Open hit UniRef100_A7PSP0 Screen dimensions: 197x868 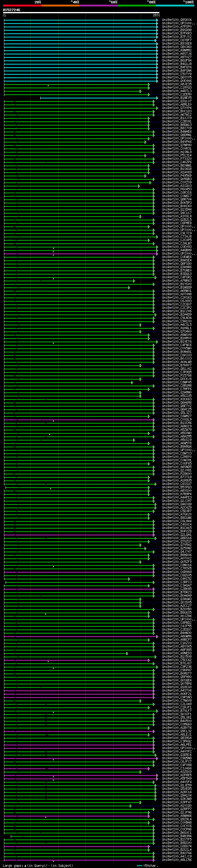(177, 26)
